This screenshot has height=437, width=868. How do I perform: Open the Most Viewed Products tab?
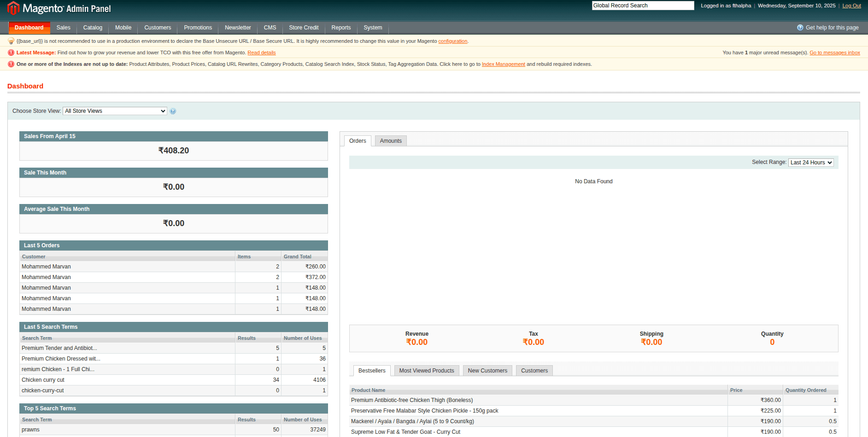[426, 370]
